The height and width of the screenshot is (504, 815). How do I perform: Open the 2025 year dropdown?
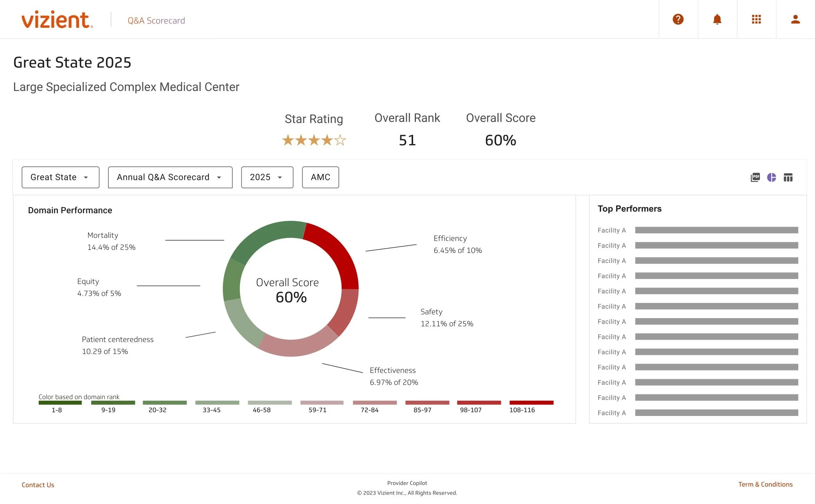(267, 177)
